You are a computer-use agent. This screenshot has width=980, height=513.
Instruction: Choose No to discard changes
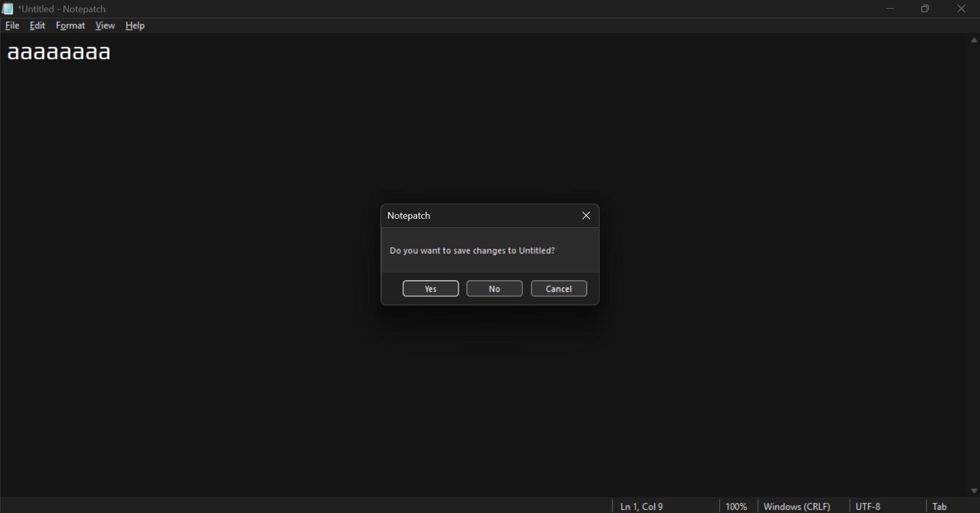coord(495,289)
